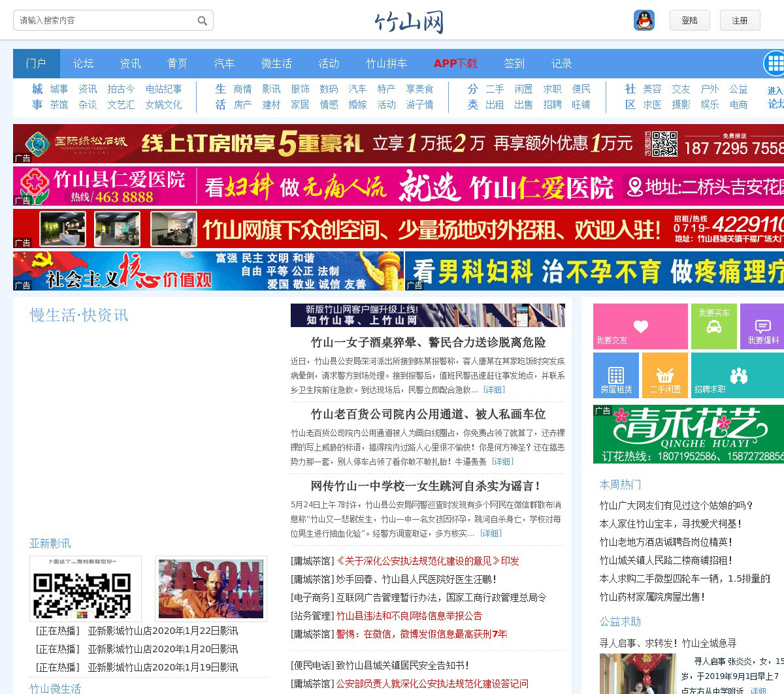Click the 我要爆料 chat bubble tile
Image resolution: width=784 pixels, height=694 pixels.
point(762,326)
